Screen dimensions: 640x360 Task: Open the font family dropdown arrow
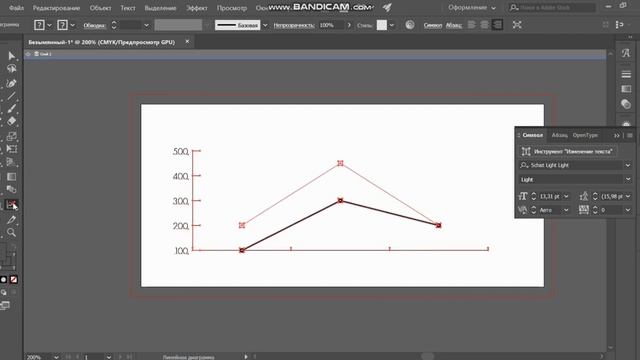pyautogui.click(x=628, y=165)
